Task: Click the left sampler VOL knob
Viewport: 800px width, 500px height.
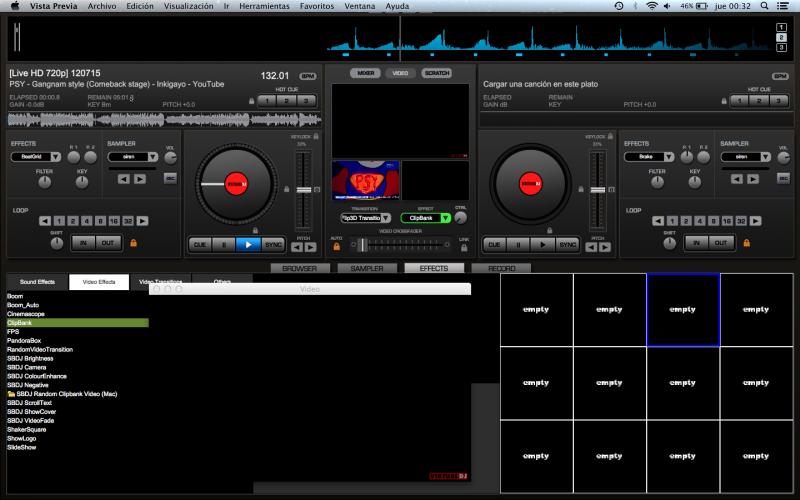Action: 170,158
